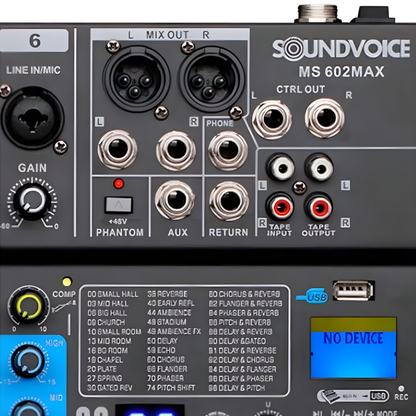Viewport: 416px width, 416px height.
Task: Select effect '74 PITCH SHIFT' in list
Action: [171, 388]
